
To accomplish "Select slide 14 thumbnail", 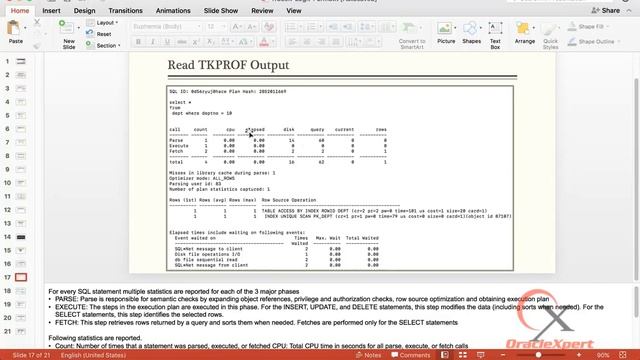I will [x=20, y=237].
